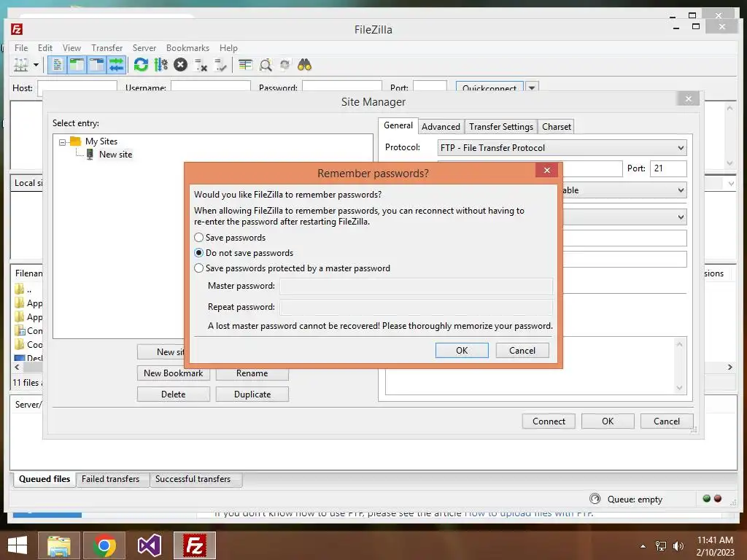
Task: Click the FileZilla logo in the title bar
Action: pos(17,29)
